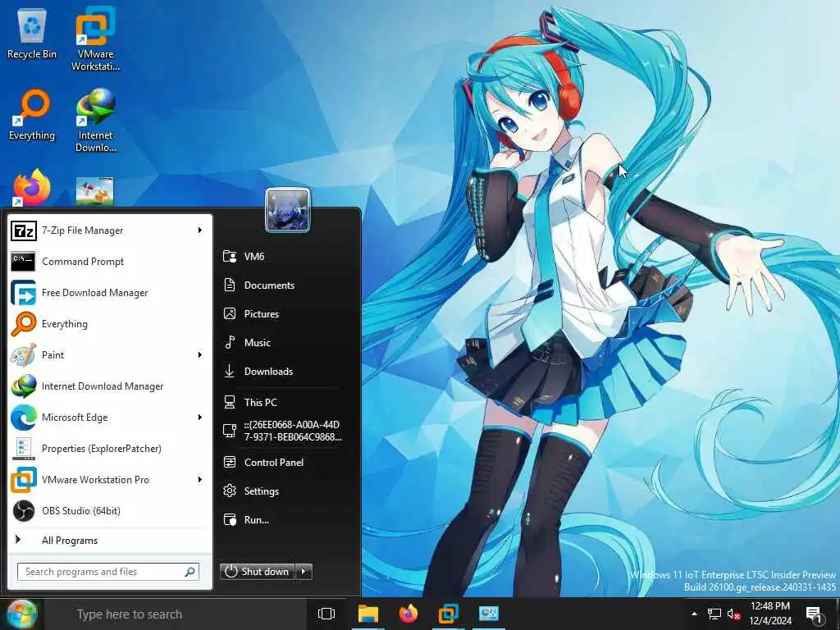Select Internet Download Manager desktop shortcut
Image resolution: width=840 pixels, height=630 pixels.
(x=95, y=121)
